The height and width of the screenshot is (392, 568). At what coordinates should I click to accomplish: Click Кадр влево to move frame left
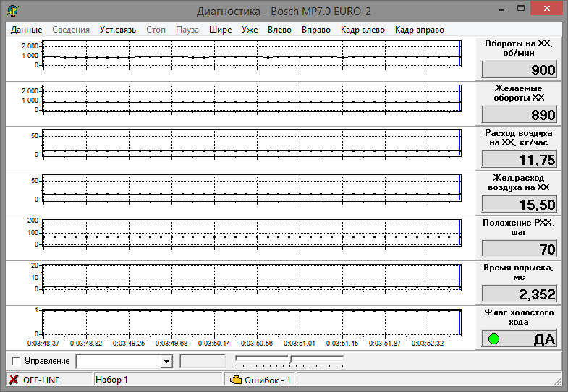(363, 30)
